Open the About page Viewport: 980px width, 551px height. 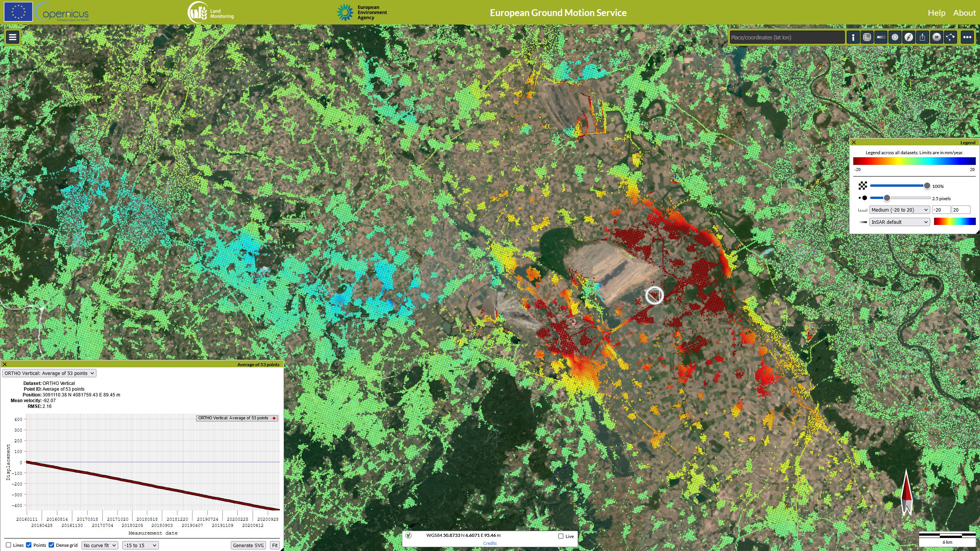(x=964, y=13)
